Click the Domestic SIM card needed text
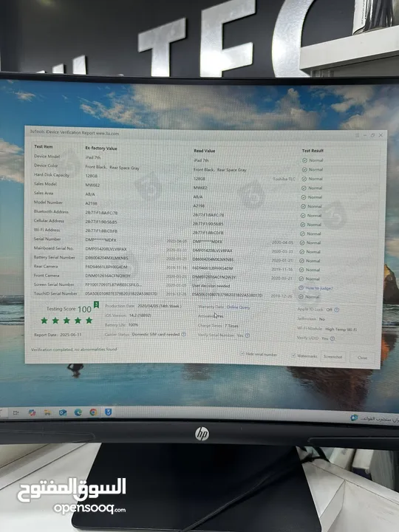 (x=156, y=334)
